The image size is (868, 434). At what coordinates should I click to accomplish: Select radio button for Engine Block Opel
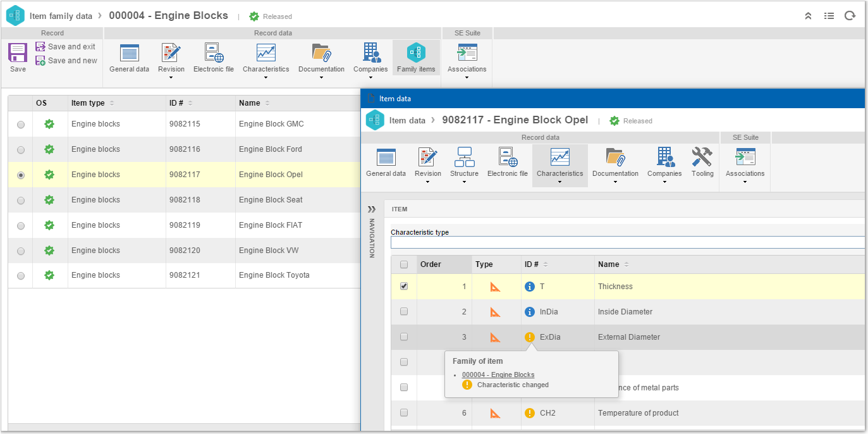click(x=21, y=175)
